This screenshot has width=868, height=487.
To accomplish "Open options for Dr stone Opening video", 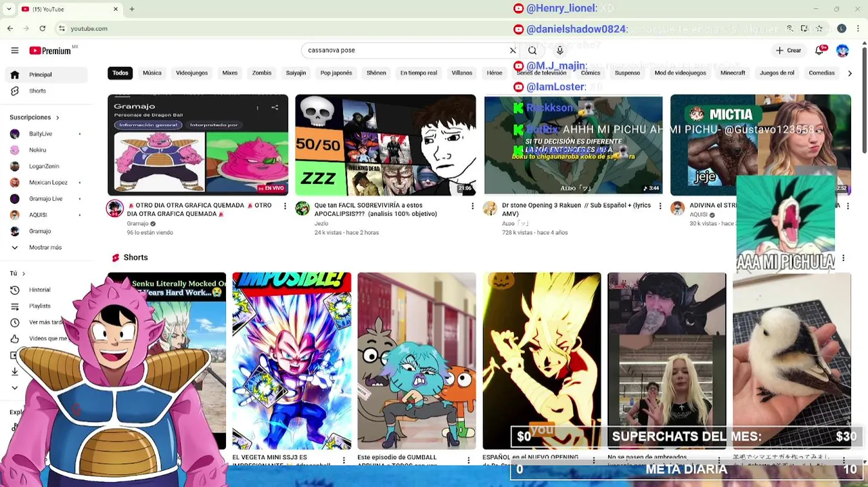I will pyautogui.click(x=660, y=206).
